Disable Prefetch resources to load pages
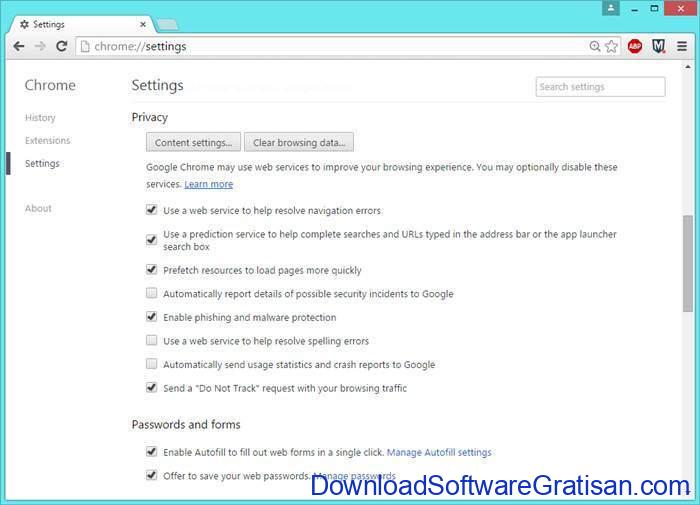700x505 pixels. (x=152, y=269)
